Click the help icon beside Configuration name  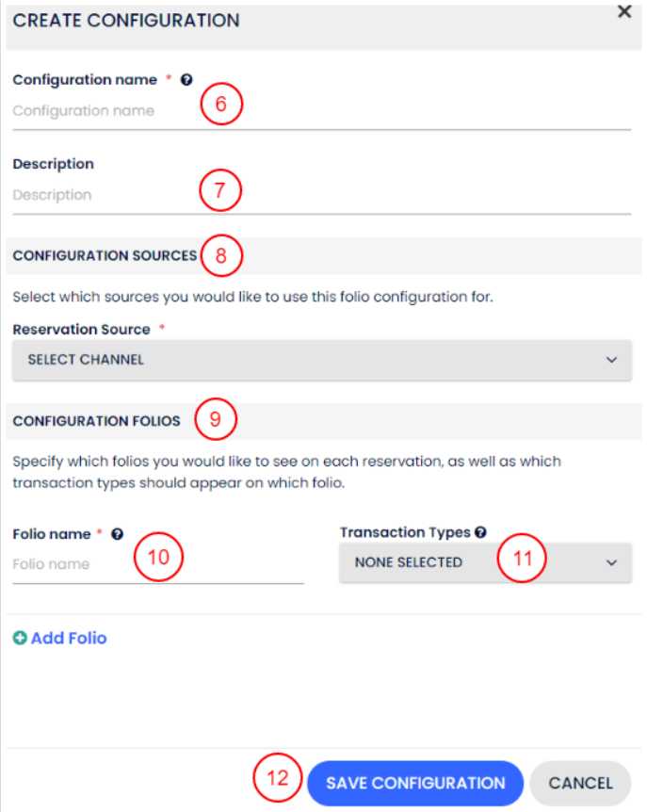[186, 79]
